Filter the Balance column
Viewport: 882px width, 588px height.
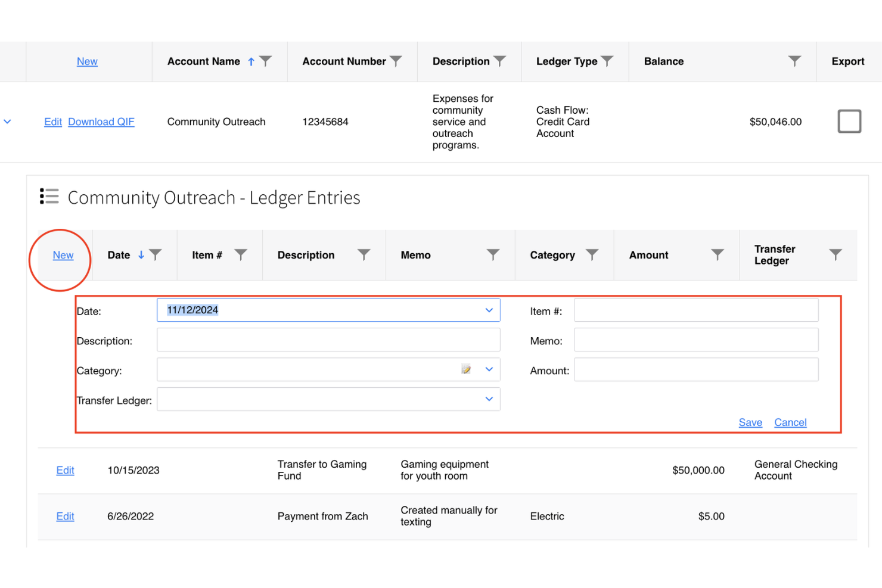tap(794, 60)
